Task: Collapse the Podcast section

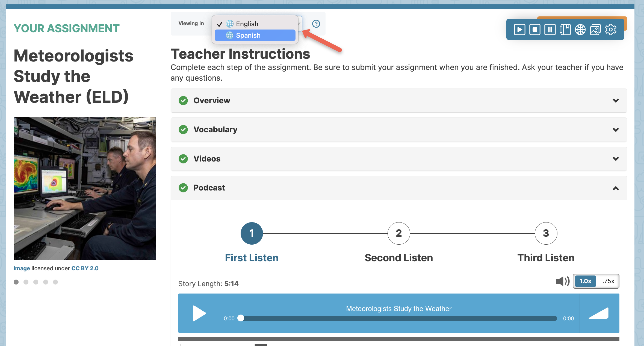Action: (x=398, y=188)
